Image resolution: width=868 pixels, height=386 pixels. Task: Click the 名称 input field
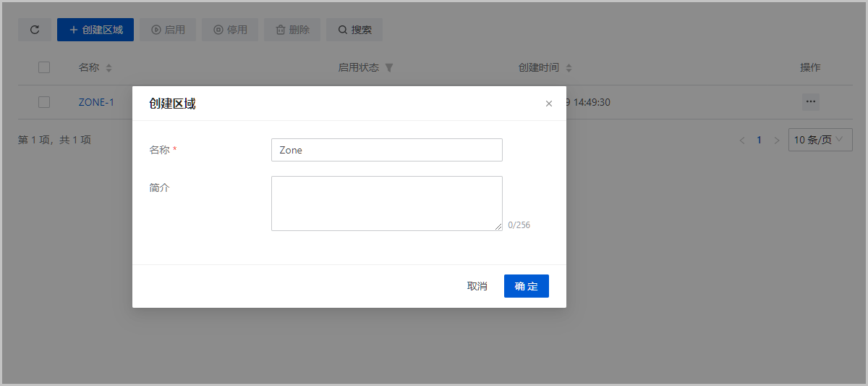coord(386,150)
